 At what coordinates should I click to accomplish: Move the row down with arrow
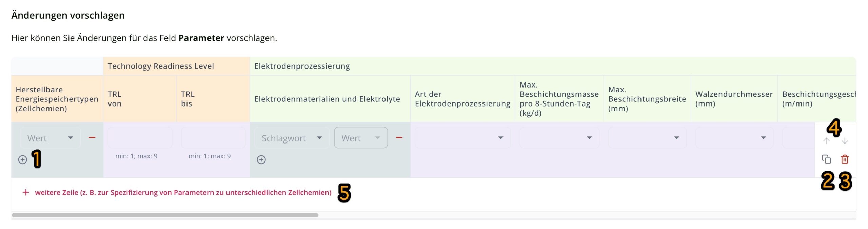(845, 141)
